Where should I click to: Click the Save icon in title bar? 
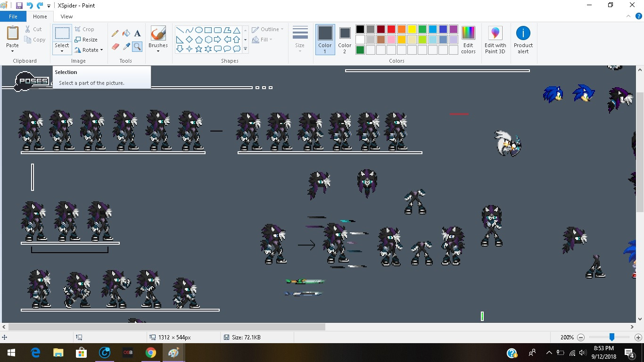(x=19, y=6)
